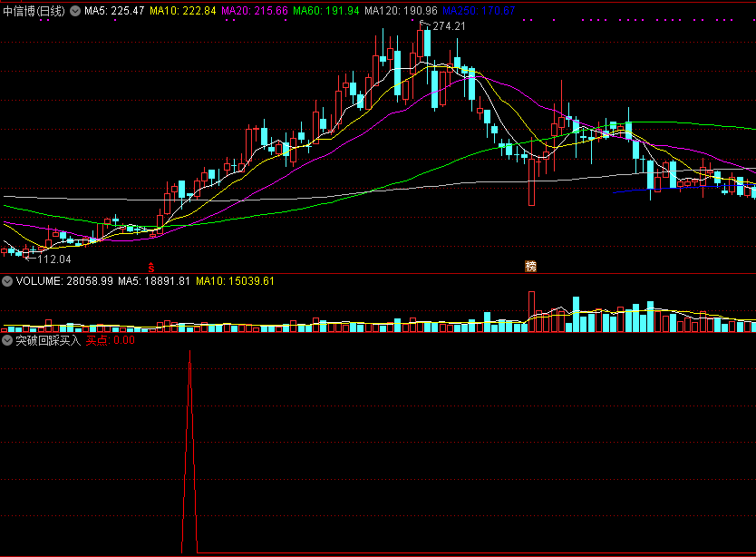Click the tallest red volume bar
The height and width of the screenshot is (557, 756).
(532, 311)
